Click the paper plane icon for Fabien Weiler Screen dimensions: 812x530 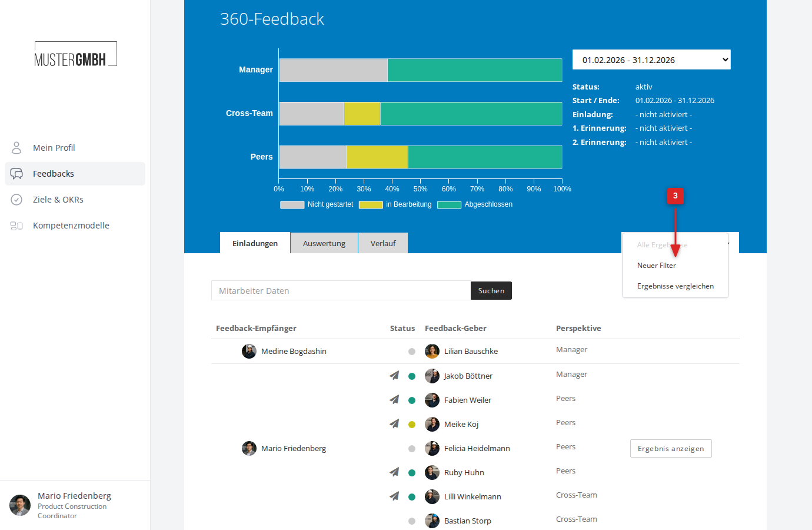394,399
